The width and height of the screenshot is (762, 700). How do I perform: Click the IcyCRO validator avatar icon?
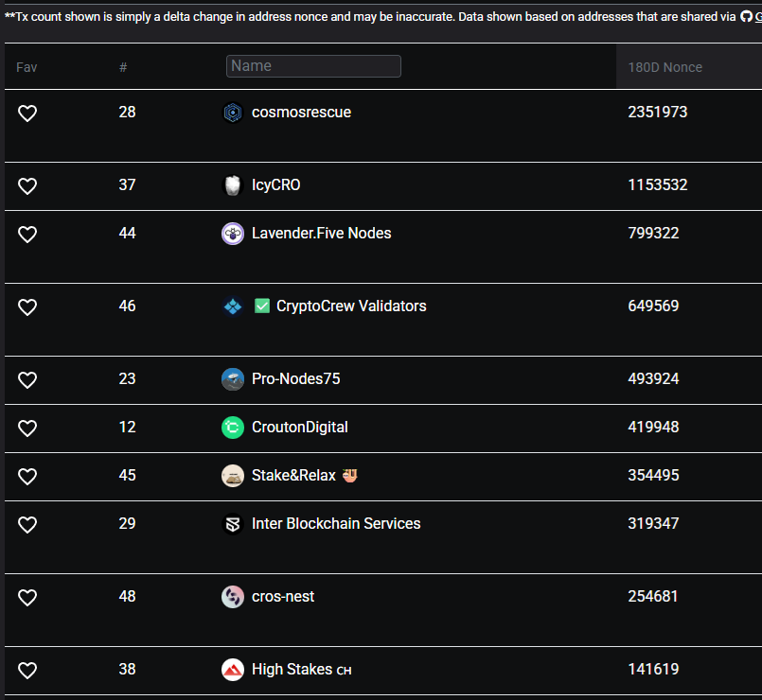coord(233,185)
